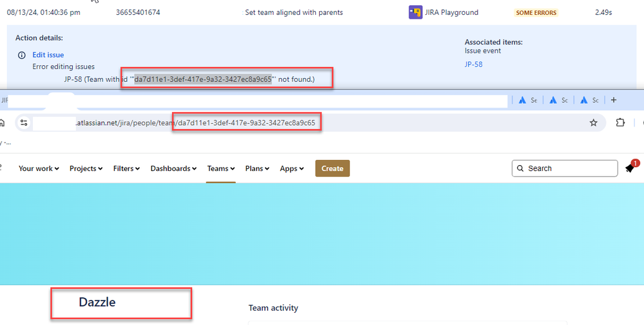Expand the Dashboards menu
Viewport: 644px width, 325px height.
pos(173,168)
